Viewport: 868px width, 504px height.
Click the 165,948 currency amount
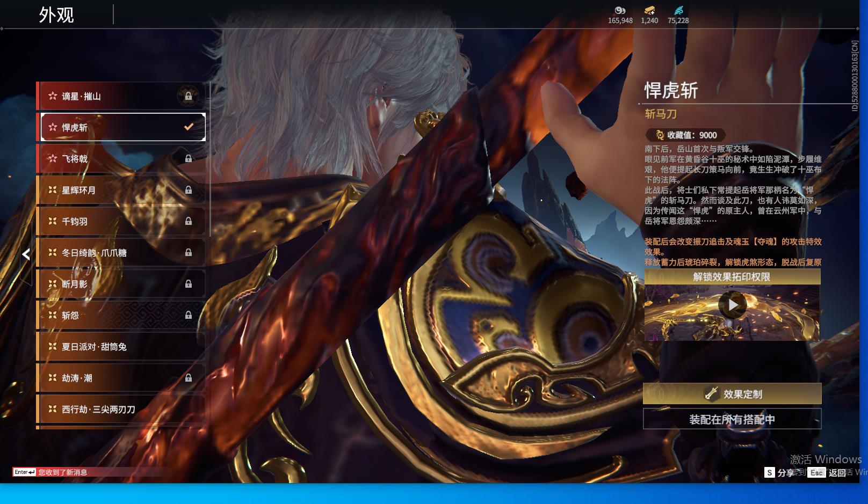[620, 20]
